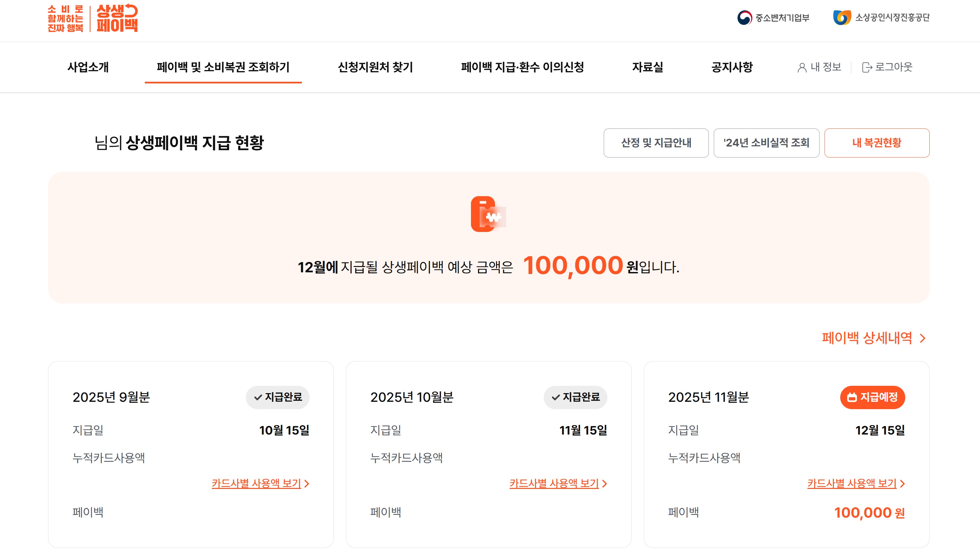The height and width of the screenshot is (556, 980).
Task: Open the 사업소개 menu
Action: (x=88, y=67)
